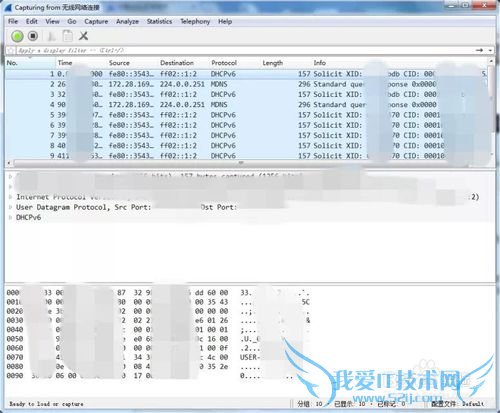Expand the DHCPv6 details node

coord(11,217)
